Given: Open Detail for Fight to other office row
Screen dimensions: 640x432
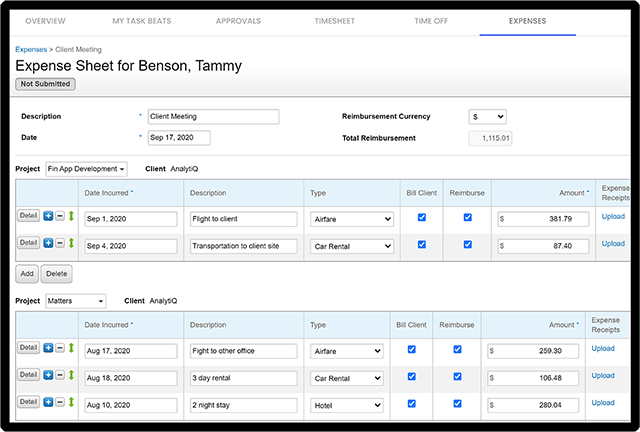Looking at the screenshot, I should coord(29,347).
